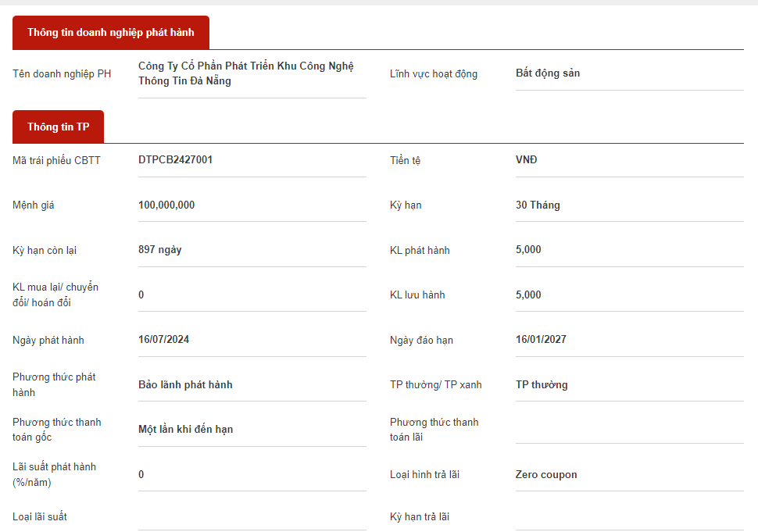Screen dimensions: 758x532
Task: Click the issuer company name field
Action: (246, 73)
